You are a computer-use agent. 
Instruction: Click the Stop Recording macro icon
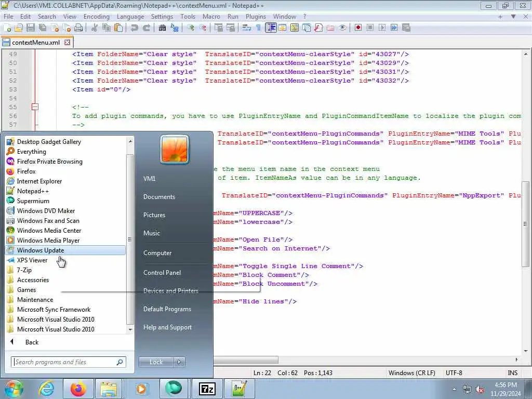coord(370,28)
